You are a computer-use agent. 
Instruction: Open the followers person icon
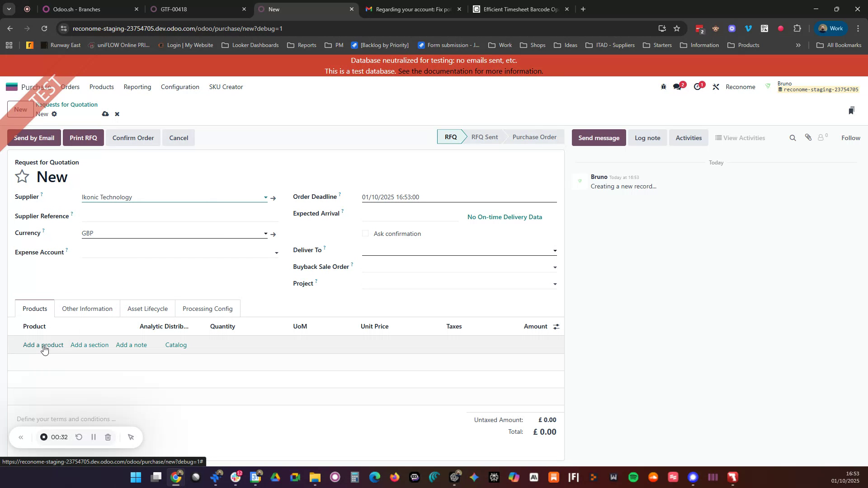821,138
